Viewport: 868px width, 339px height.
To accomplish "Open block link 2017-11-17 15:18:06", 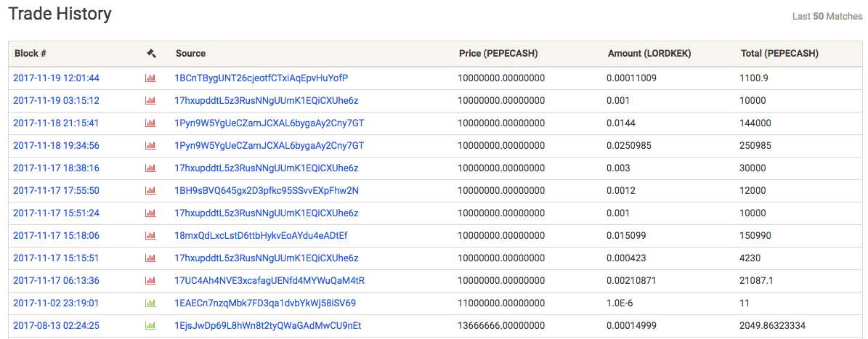I will pos(57,236).
